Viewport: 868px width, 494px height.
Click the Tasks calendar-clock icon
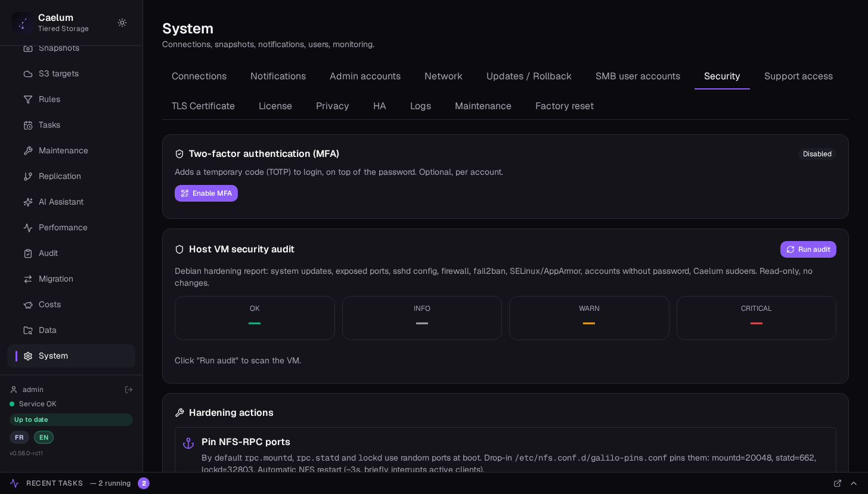click(x=28, y=125)
